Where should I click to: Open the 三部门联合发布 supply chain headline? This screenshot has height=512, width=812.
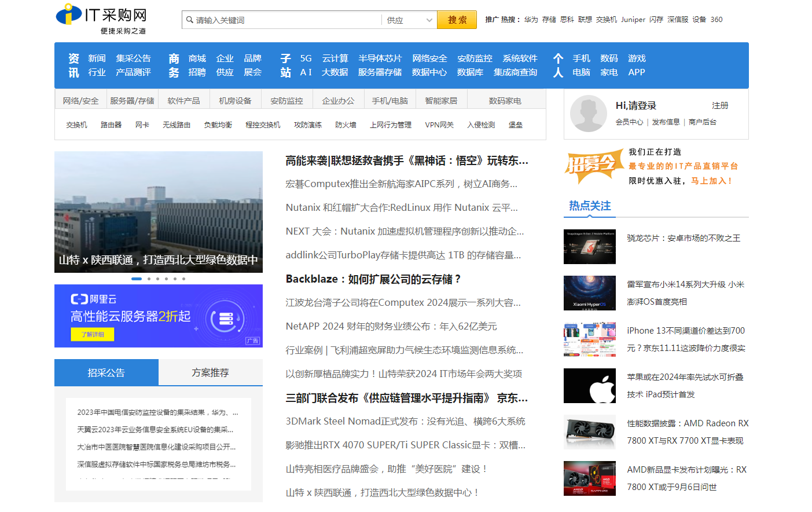coord(407,398)
